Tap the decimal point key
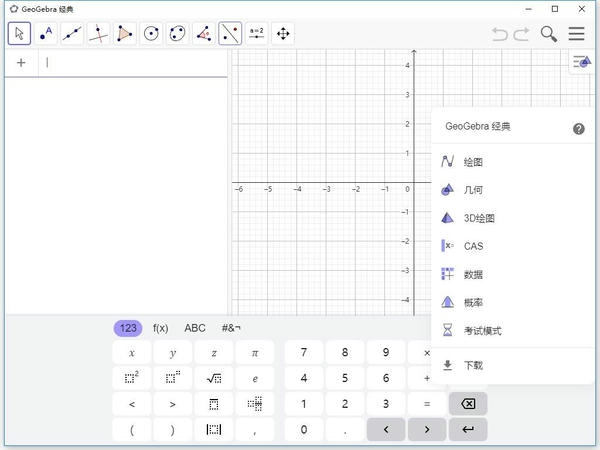 point(345,430)
